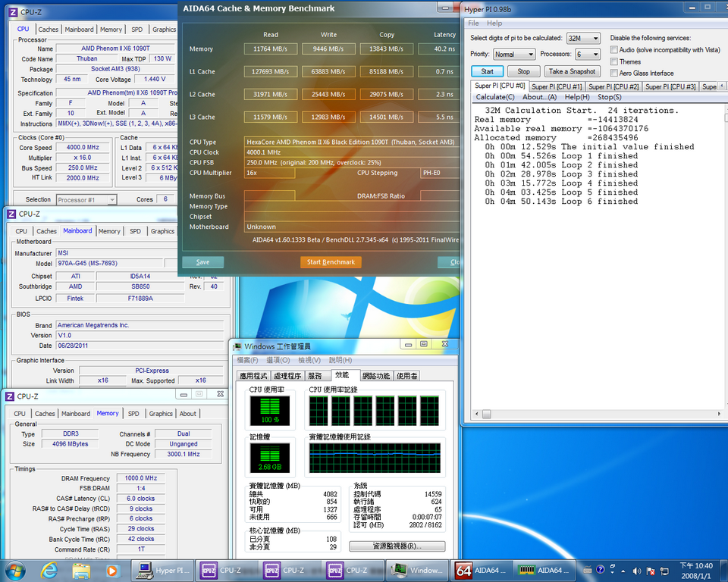Open Task Manager networking tab (網路功能)
Screen dimensions: 728x582
coord(376,376)
